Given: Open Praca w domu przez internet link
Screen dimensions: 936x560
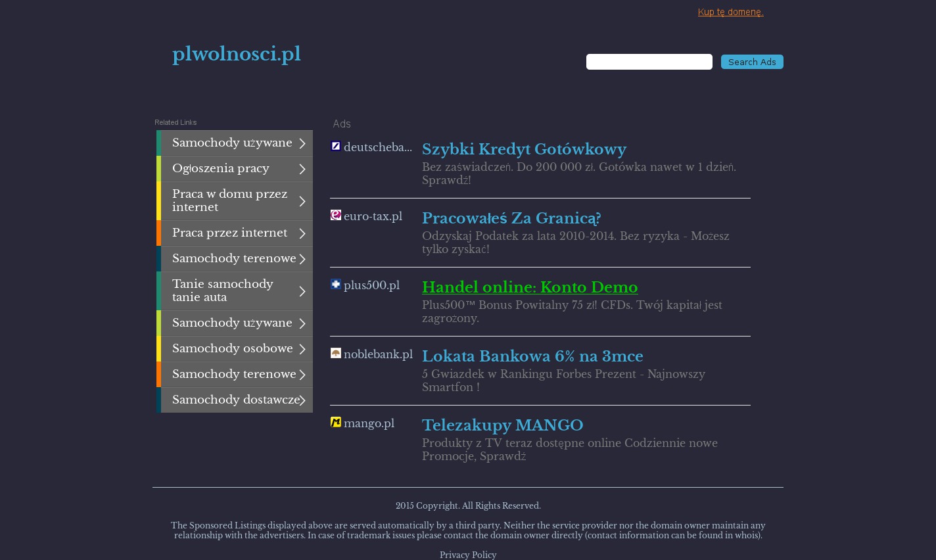Looking at the screenshot, I should point(229,200).
